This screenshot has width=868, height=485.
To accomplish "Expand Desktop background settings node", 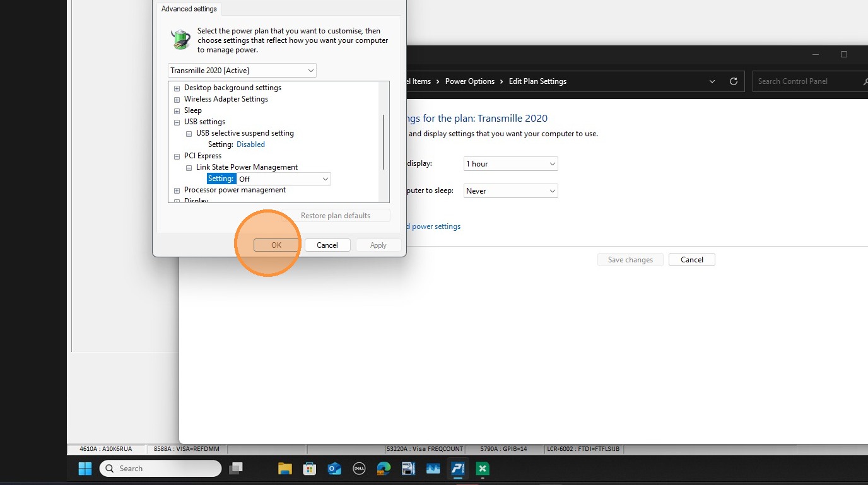I will click(177, 88).
